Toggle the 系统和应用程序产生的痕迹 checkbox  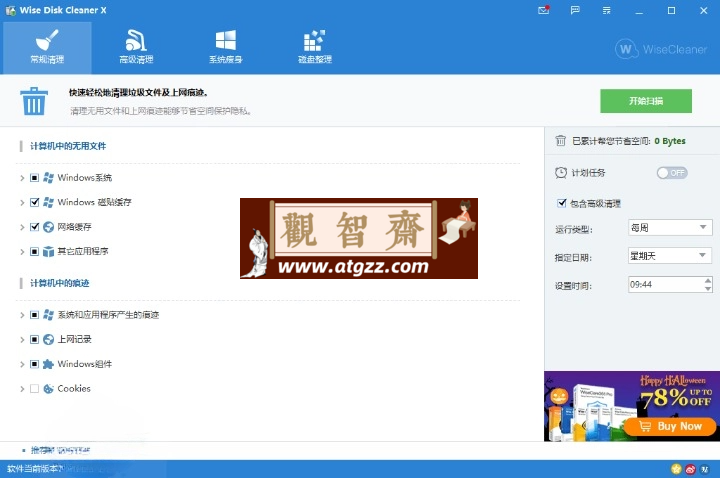click(x=34, y=315)
